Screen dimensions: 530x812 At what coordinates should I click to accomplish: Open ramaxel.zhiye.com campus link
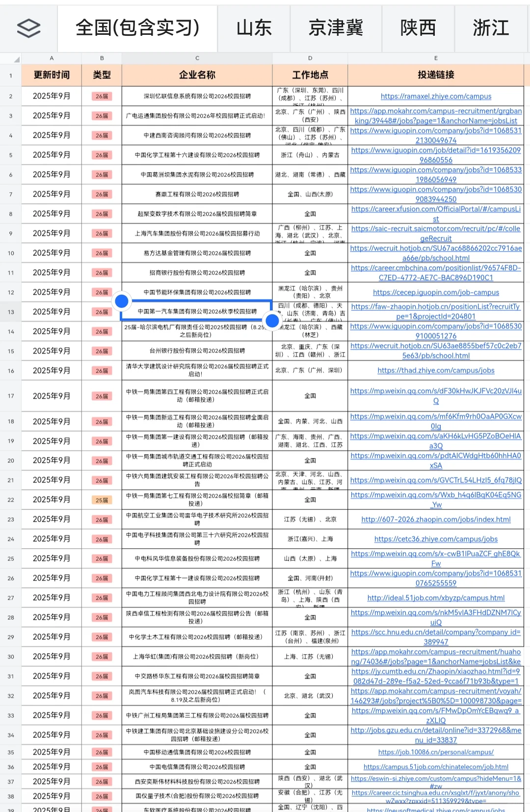click(x=436, y=97)
